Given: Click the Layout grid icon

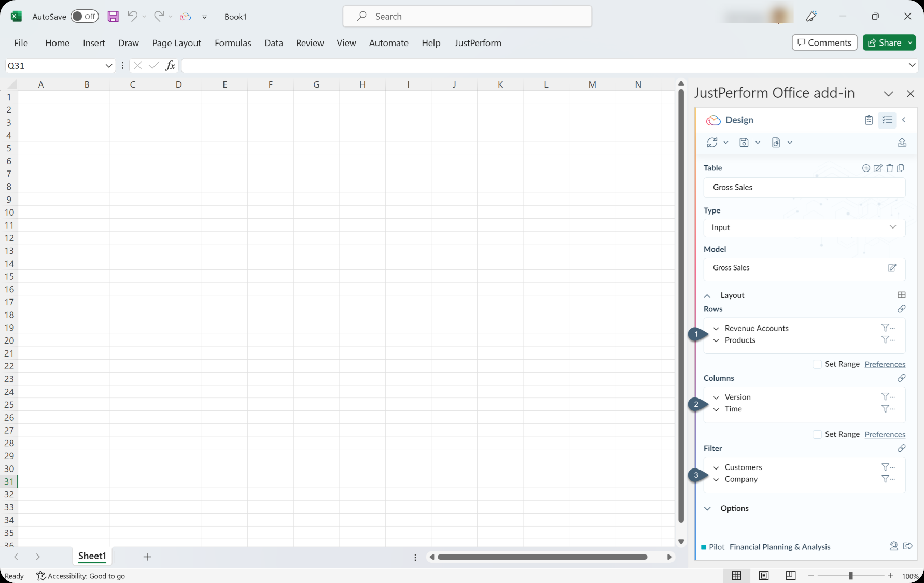Looking at the screenshot, I should [x=902, y=295].
